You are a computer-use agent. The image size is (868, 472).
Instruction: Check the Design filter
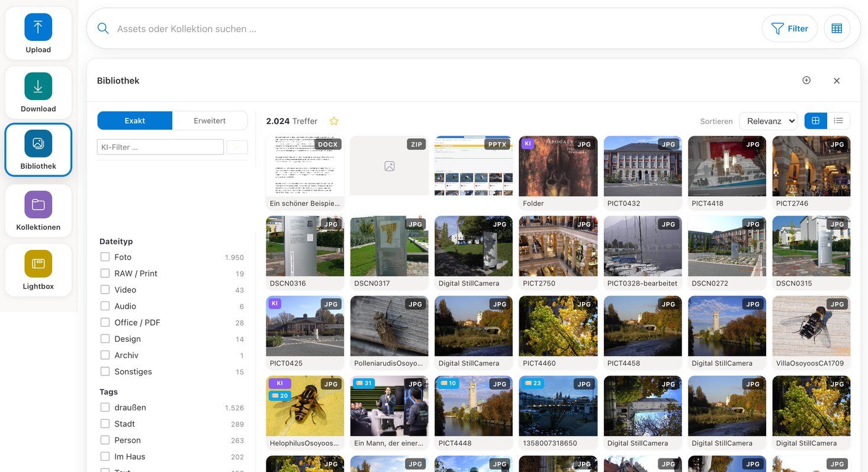click(105, 339)
